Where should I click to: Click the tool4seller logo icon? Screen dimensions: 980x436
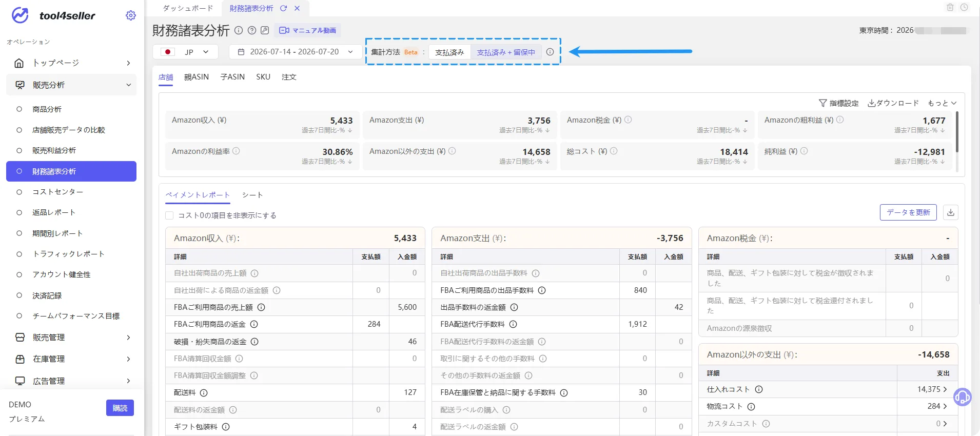(20, 15)
